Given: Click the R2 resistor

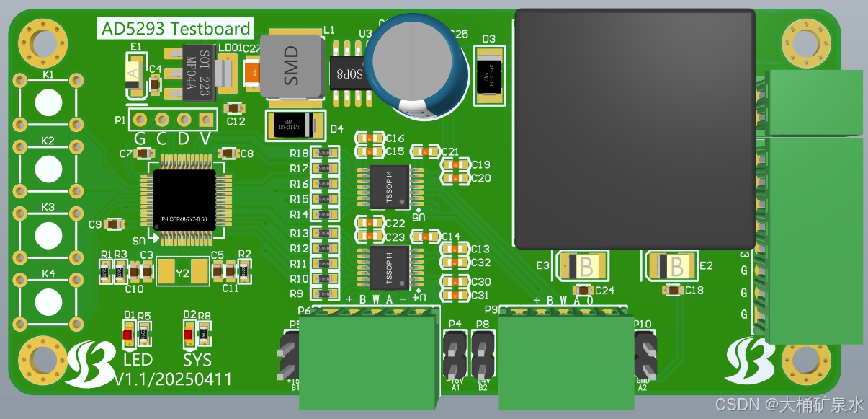Looking at the screenshot, I should click(x=244, y=272).
